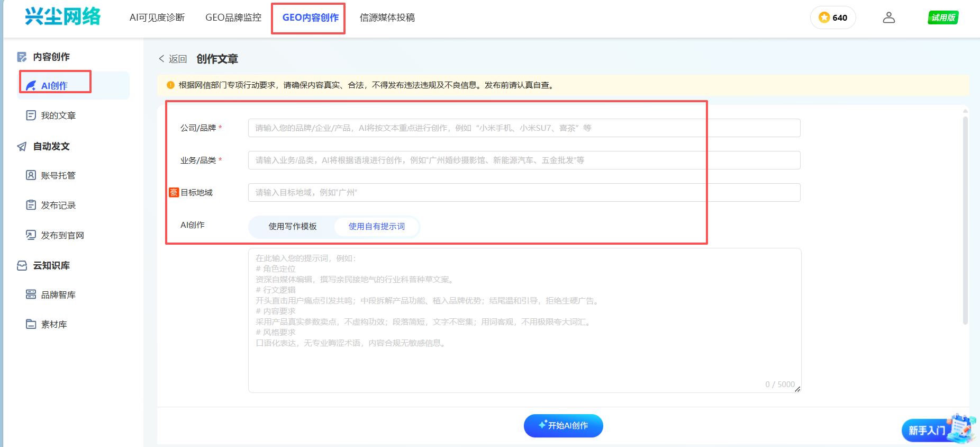Click the prompt textarea for custom prompt
Viewport: 980px width, 447px height.
(x=524, y=320)
